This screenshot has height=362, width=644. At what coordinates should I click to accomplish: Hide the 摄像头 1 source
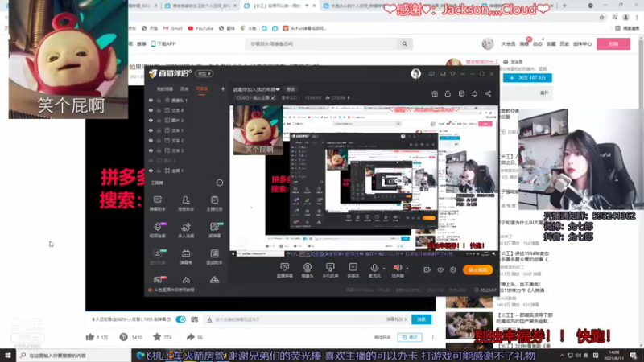point(151,100)
